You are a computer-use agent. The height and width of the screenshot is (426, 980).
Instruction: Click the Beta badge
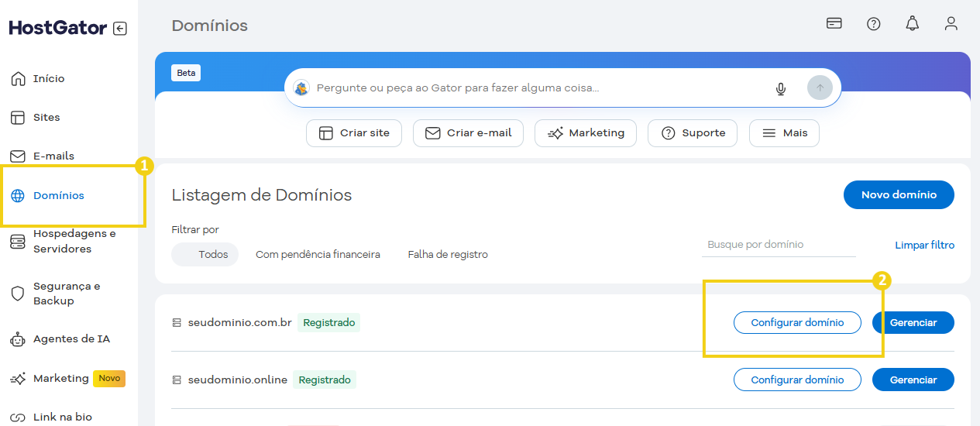point(186,73)
